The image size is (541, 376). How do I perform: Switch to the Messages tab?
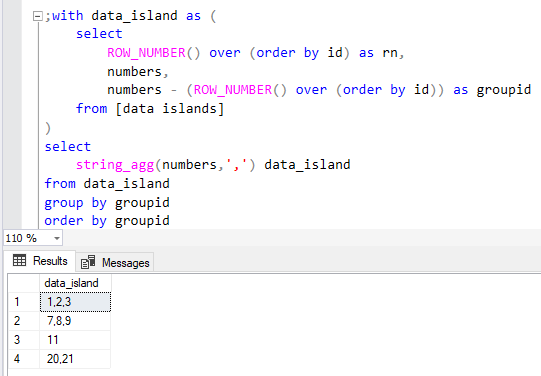(115, 263)
